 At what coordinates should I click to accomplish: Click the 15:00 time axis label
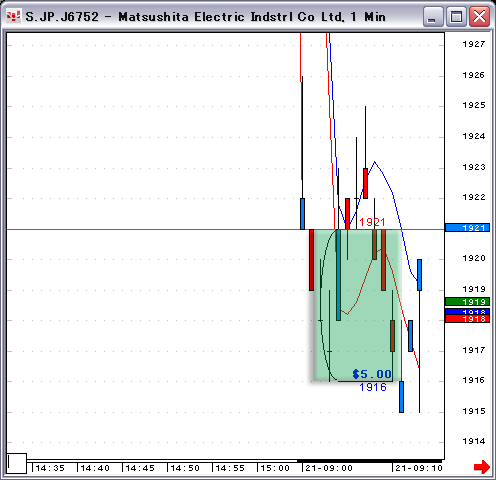[x=275, y=468]
